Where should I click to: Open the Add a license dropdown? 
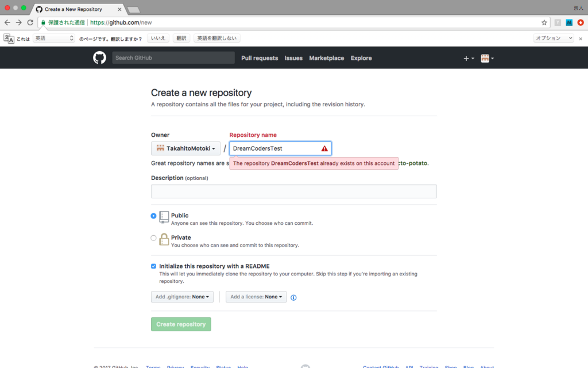coord(256,297)
